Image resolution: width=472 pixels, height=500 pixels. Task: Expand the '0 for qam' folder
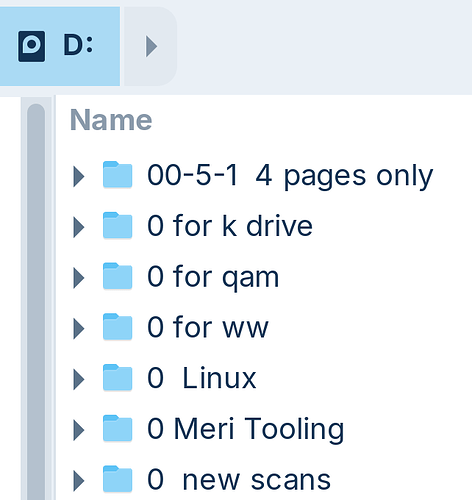(x=79, y=278)
